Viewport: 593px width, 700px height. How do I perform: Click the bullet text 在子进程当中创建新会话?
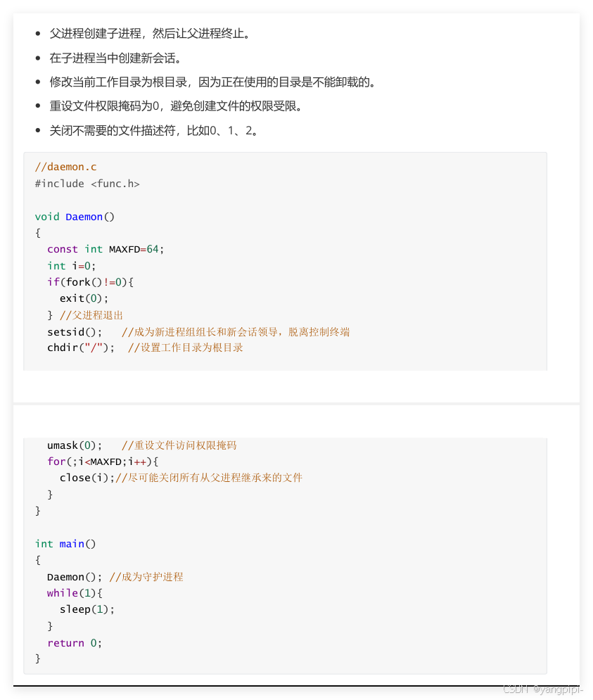tap(115, 58)
